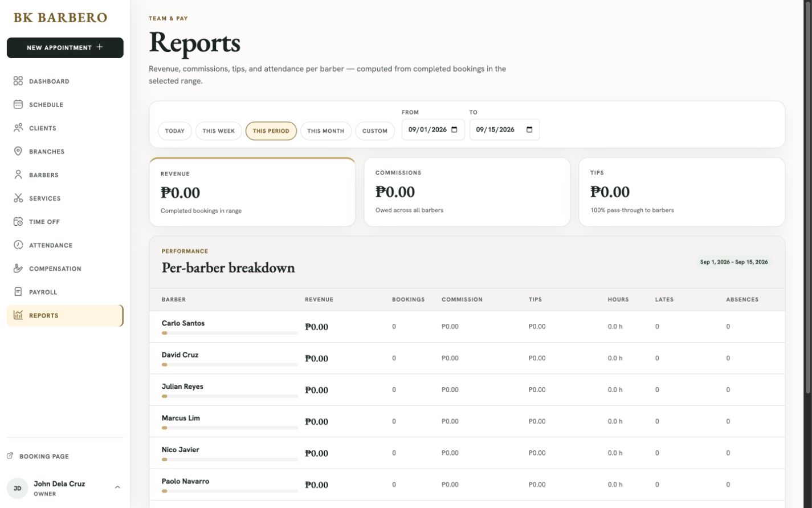Click the Barbers person icon
Image resolution: width=812 pixels, height=508 pixels.
coord(18,174)
